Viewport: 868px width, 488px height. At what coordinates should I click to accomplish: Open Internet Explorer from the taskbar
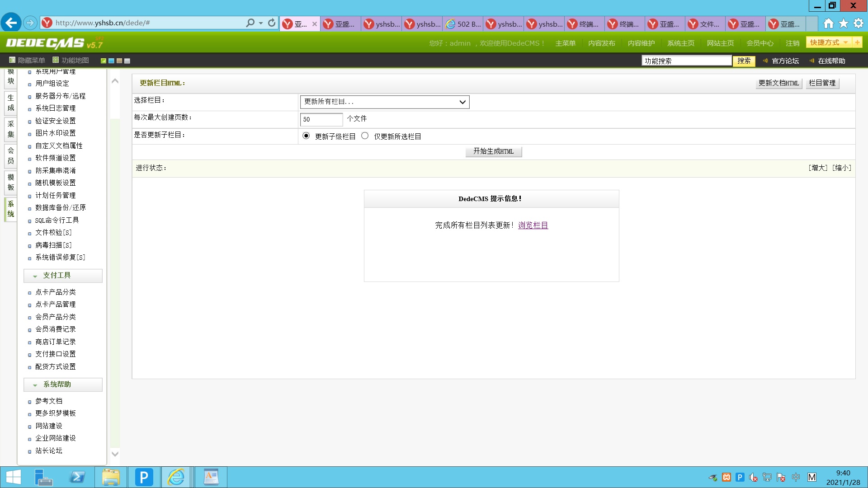(176, 477)
